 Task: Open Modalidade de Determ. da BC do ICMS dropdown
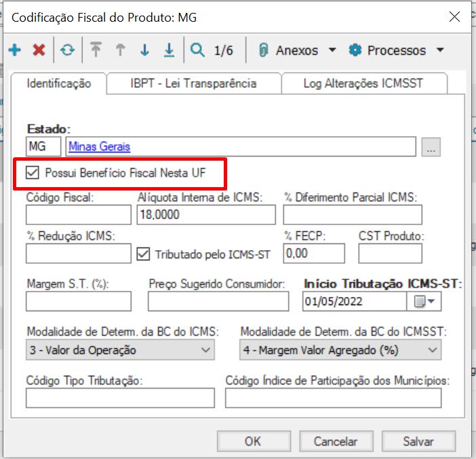[x=120, y=350]
